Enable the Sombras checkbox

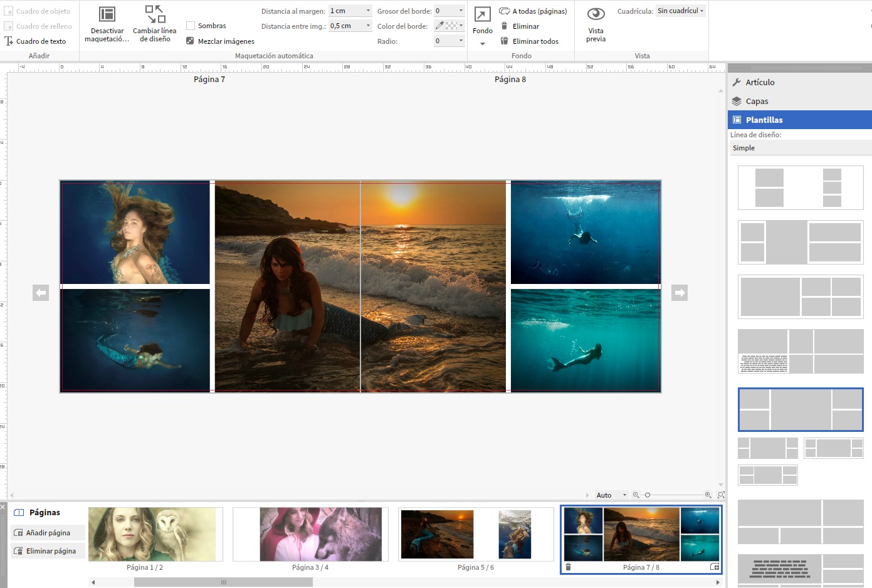click(191, 26)
